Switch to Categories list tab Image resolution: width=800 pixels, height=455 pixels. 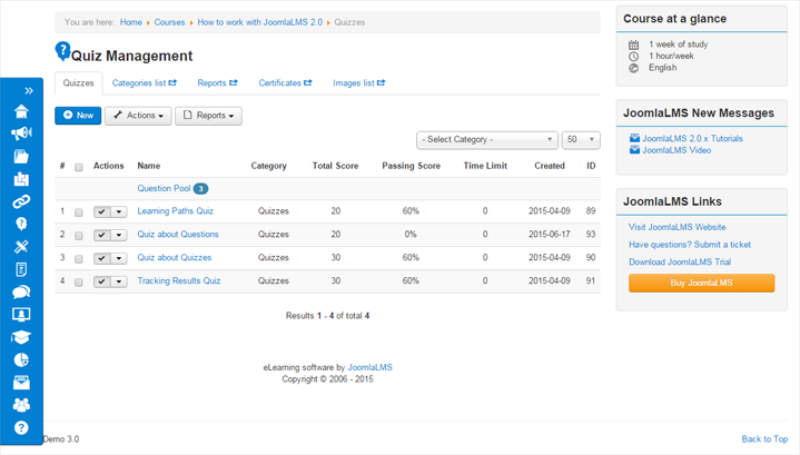[x=144, y=83]
